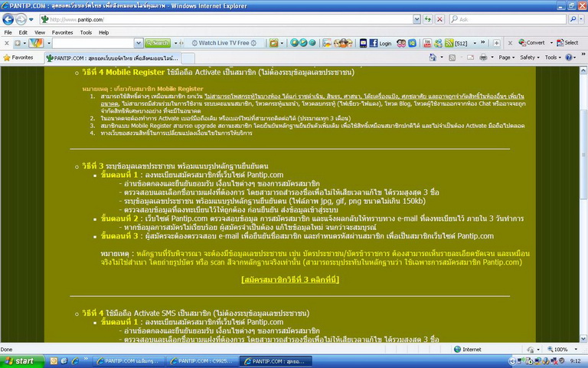Click the blue IQ icon
Image resolution: width=588 pixels, height=368 pixels.
pos(412,43)
